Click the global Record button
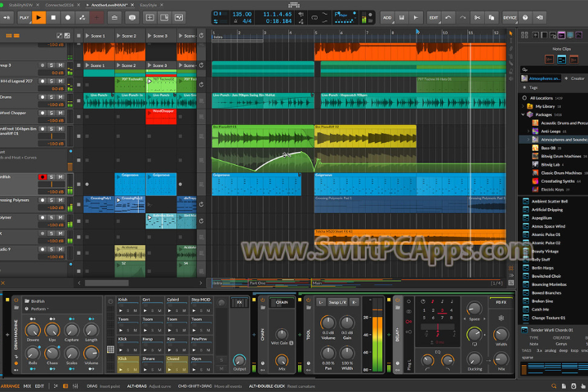 (68, 17)
